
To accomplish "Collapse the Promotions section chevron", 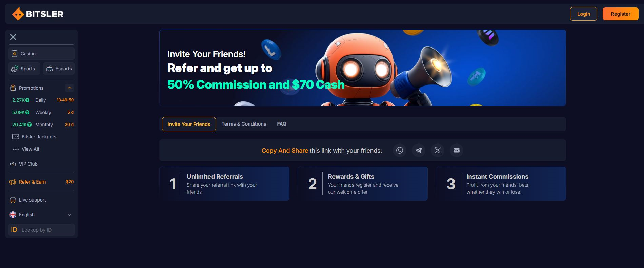I will [69, 88].
